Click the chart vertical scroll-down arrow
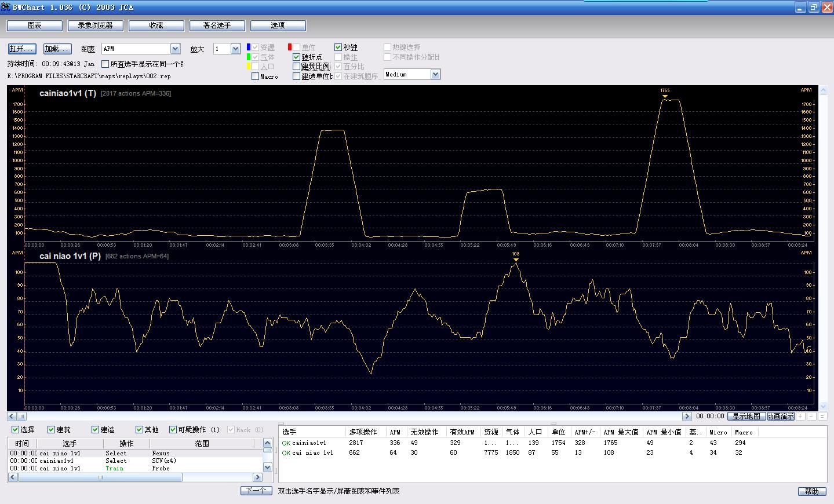834x504 pixels. (x=822, y=407)
